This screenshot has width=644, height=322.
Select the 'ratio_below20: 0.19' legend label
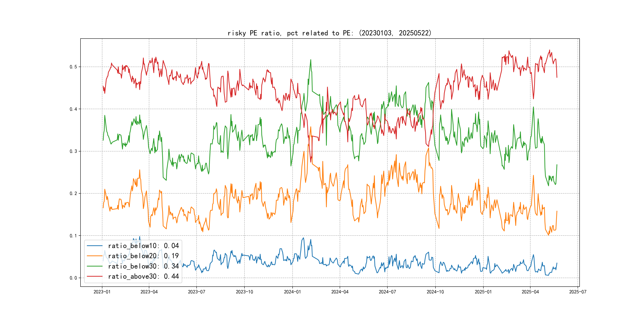coord(143,256)
